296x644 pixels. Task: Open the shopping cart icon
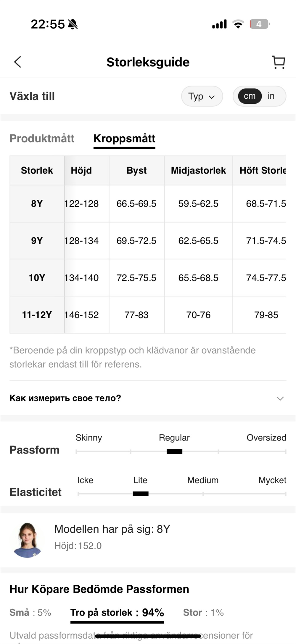pos(278,62)
